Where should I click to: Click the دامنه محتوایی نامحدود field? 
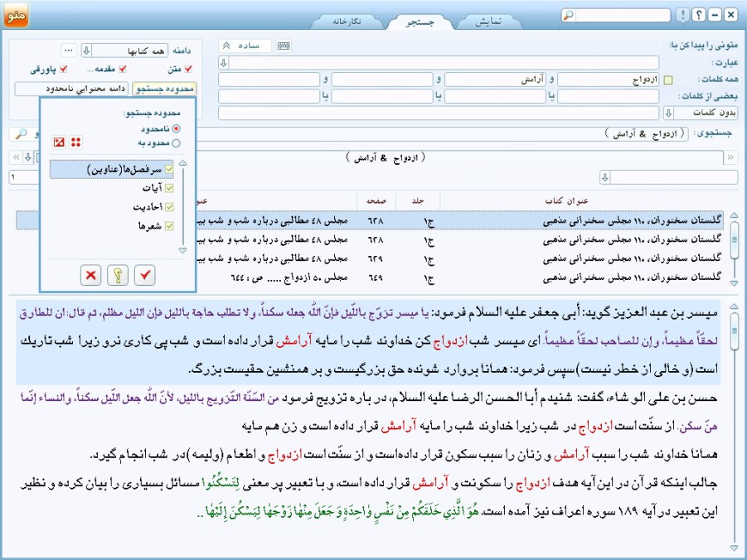coord(71,89)
